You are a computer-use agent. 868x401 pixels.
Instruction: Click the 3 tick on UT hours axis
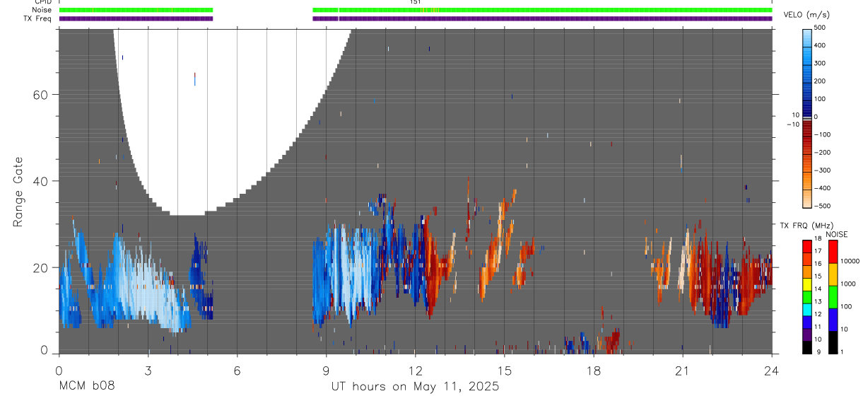[148, 370]
